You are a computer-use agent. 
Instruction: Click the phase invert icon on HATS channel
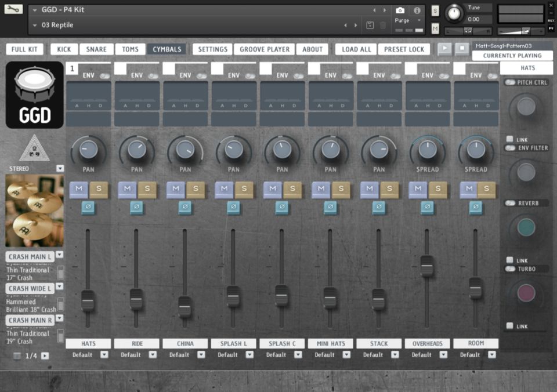89,206
